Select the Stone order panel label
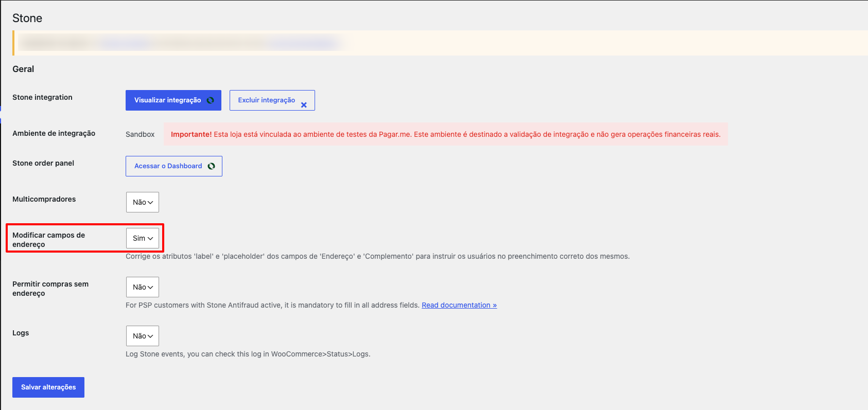 coord(43,163)
